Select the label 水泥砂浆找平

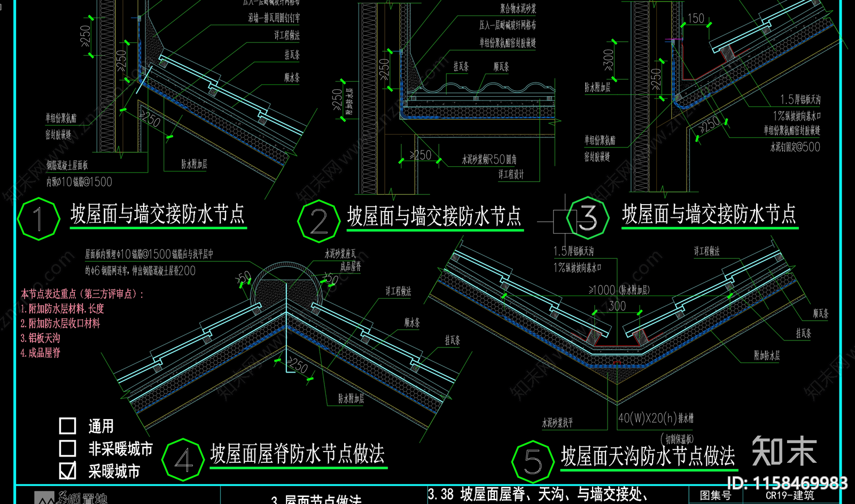coord(557,423)
